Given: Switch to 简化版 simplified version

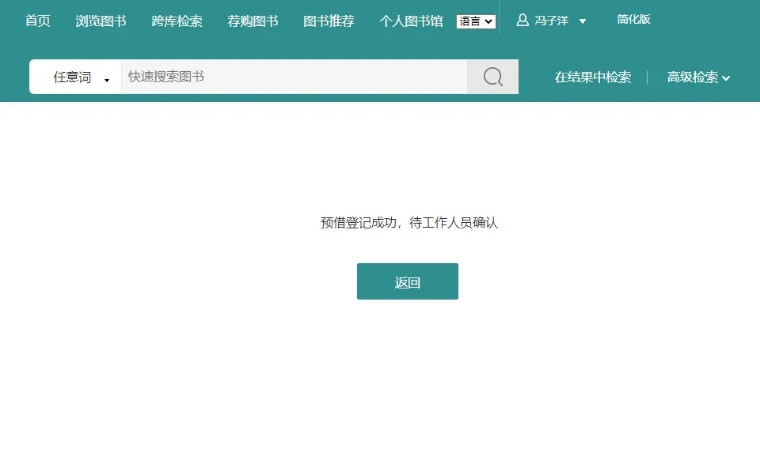Looking at the screenshot, I should pyautogui.click(x=633, y=19).
